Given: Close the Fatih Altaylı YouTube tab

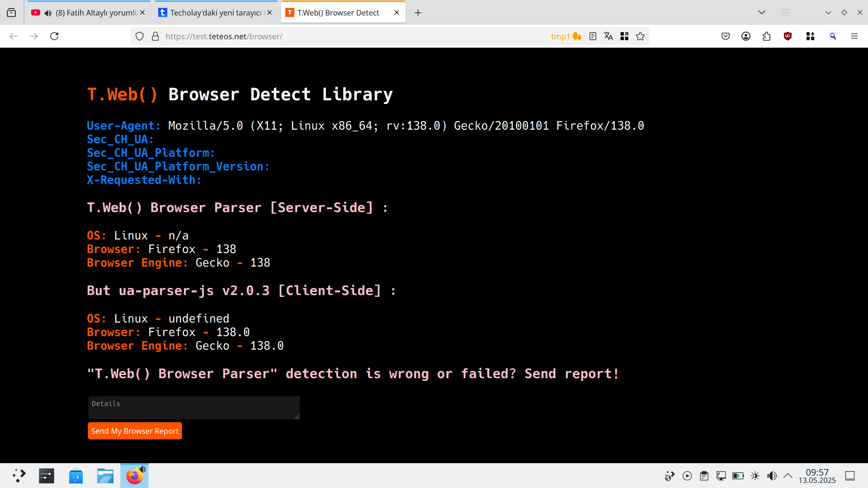Looking at the screenshot, I should click(142, 13).
